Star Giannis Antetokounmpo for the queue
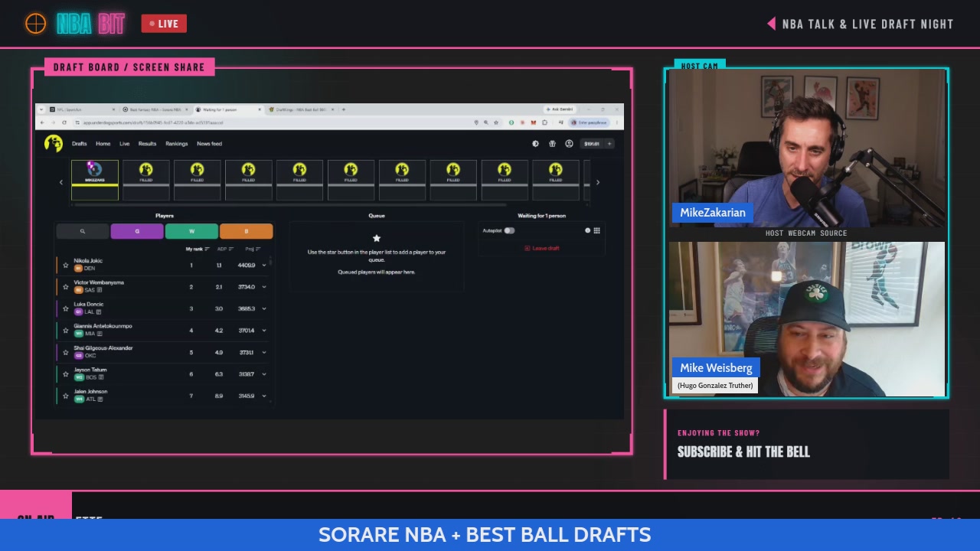 (65, 331)
